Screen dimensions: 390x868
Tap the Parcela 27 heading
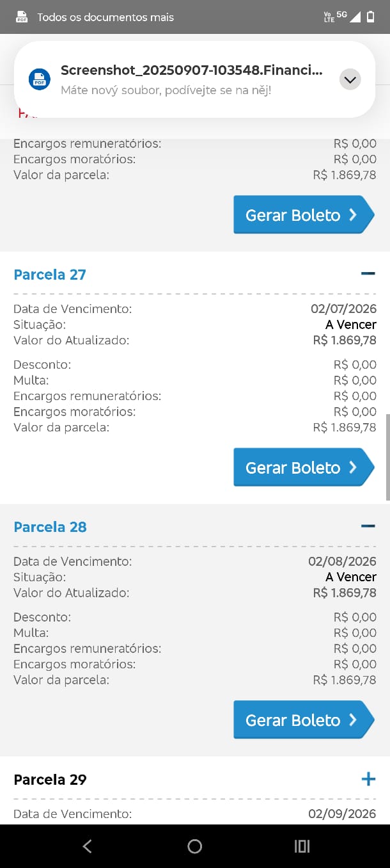(50, 275)
